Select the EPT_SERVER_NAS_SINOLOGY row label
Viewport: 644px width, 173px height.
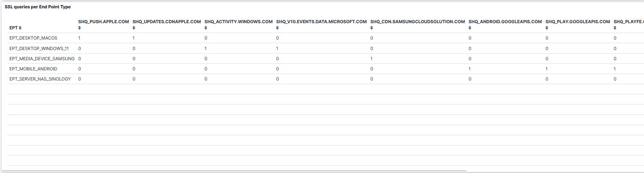[40, 79]
